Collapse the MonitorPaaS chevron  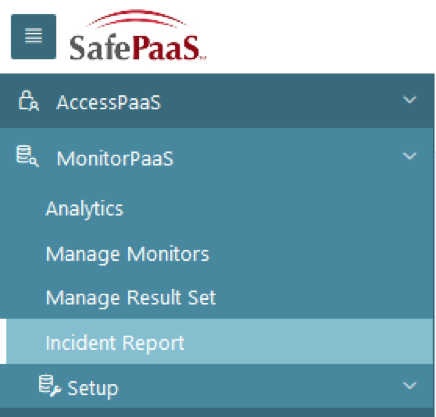click(x=410, y=156)
